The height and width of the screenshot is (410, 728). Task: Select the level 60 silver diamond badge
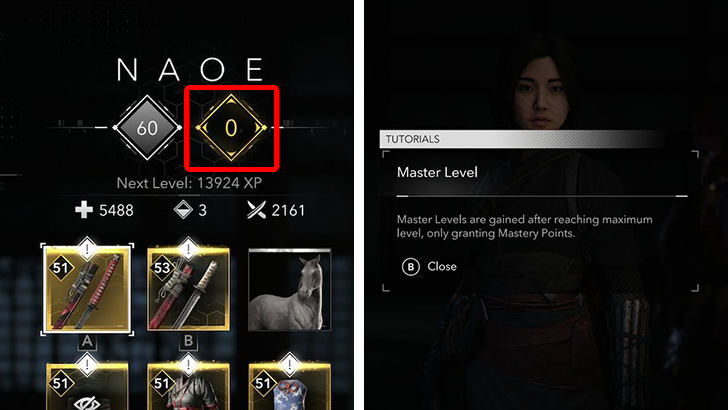pos(147,128)
